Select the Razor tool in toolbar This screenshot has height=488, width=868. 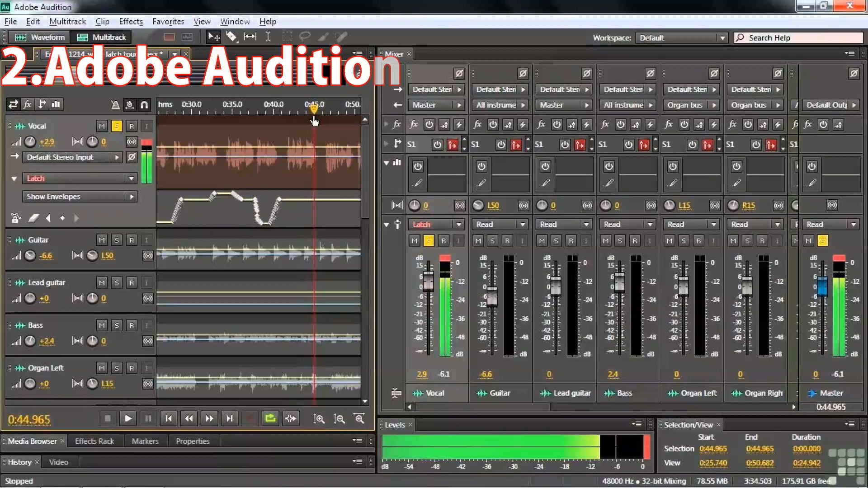[231, 37]
